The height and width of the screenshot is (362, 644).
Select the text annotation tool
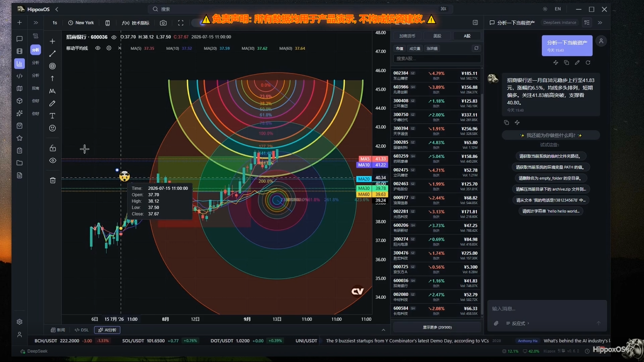point(52,115)
